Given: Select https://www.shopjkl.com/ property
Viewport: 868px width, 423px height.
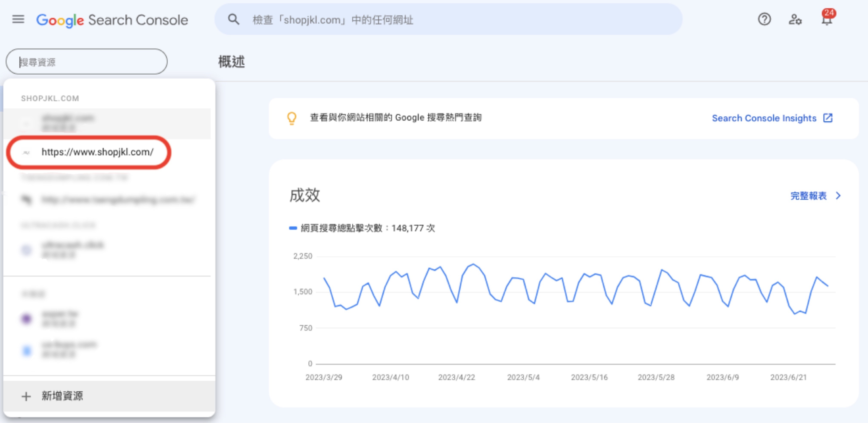Looking at the screenshot, I should coord(97,152).
